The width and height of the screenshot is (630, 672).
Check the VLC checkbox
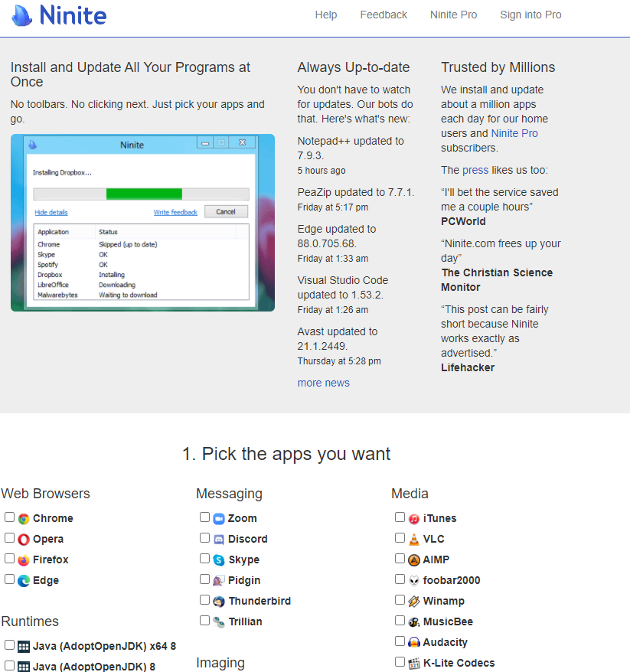(x=400, y=538)
